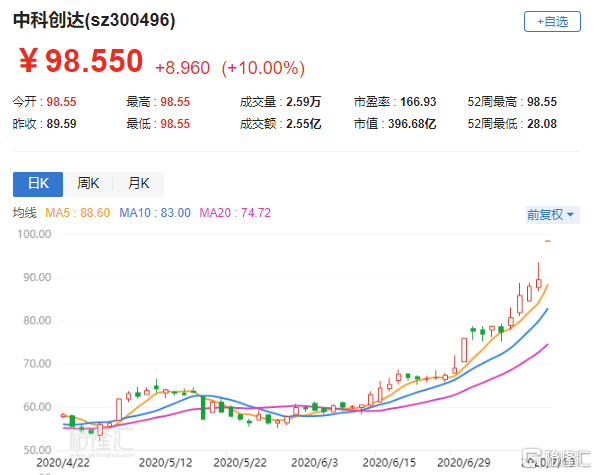
Task: Select 今开 value 98.55
Action: (61, 102)
